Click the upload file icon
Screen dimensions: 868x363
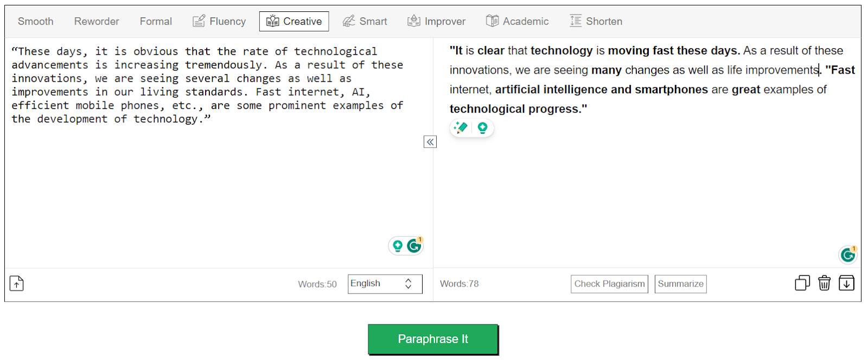17,283
